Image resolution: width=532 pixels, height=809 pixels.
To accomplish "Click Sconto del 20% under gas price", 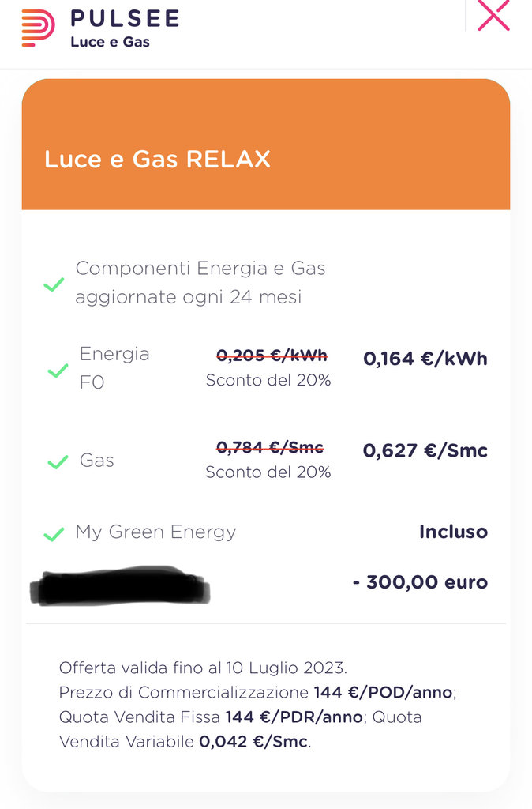I will [268, 472].
